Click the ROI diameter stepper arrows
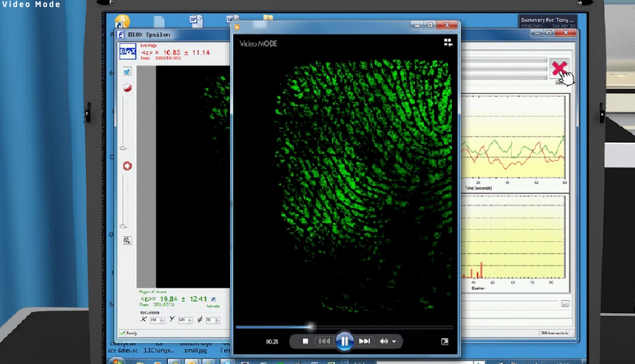 tap(218, 320)
